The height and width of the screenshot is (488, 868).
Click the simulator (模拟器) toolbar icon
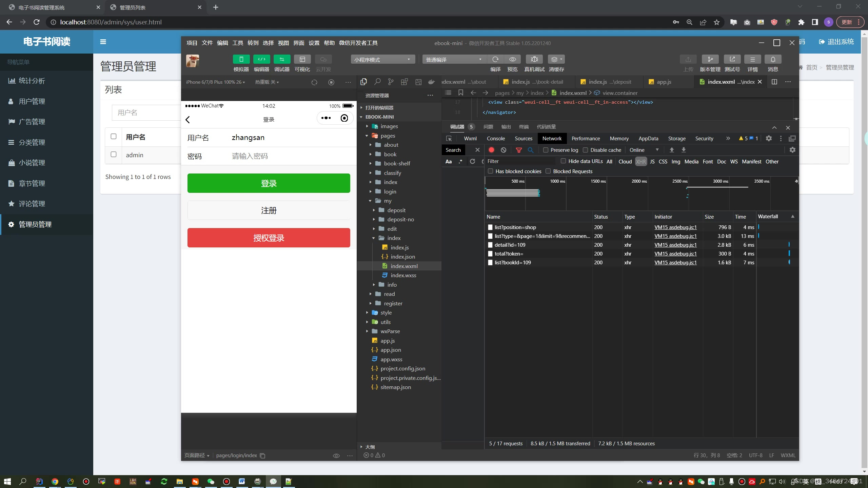pyautogui.click(x=241, y=59)
